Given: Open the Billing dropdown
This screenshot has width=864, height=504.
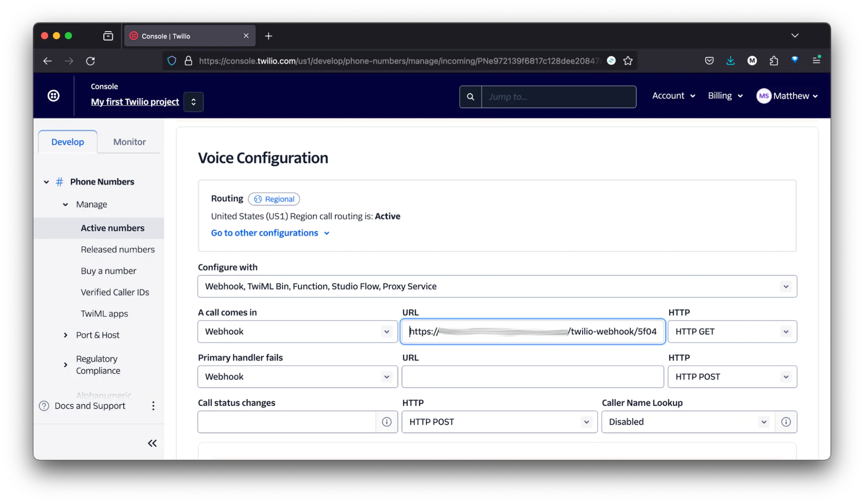Looking at the screenshot, I should coord(725,96).
